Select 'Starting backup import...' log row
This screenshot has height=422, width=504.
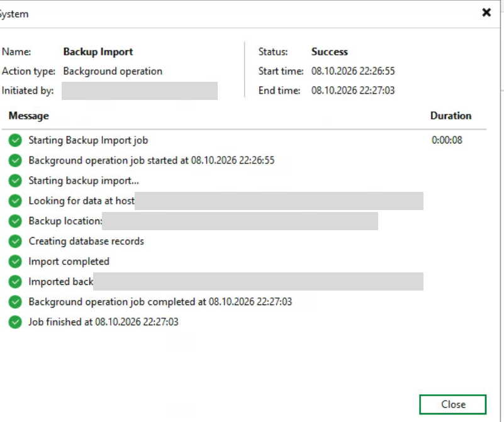[x=84, y=180]
